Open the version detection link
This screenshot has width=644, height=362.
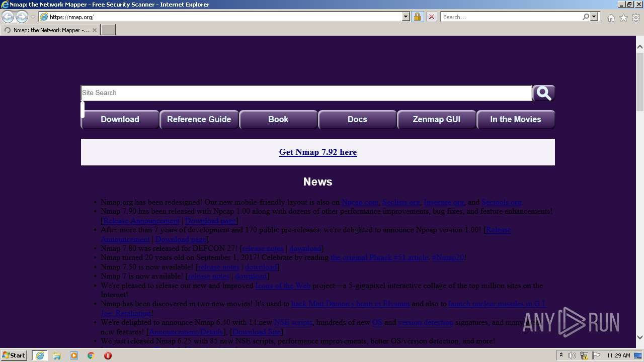(426, 322)
